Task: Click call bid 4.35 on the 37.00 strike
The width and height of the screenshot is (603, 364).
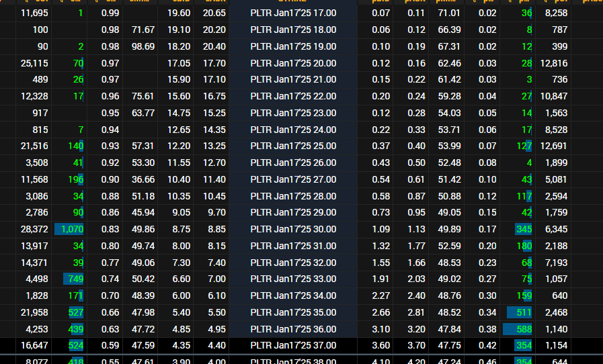Action: 181,346
